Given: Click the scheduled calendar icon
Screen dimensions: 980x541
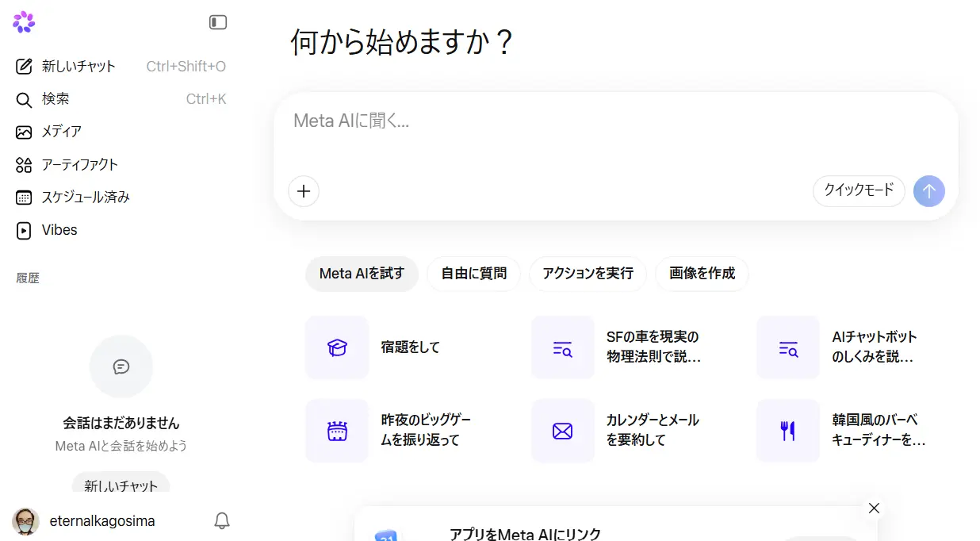Looking at the screenshot, I should (x=24, y=197).
